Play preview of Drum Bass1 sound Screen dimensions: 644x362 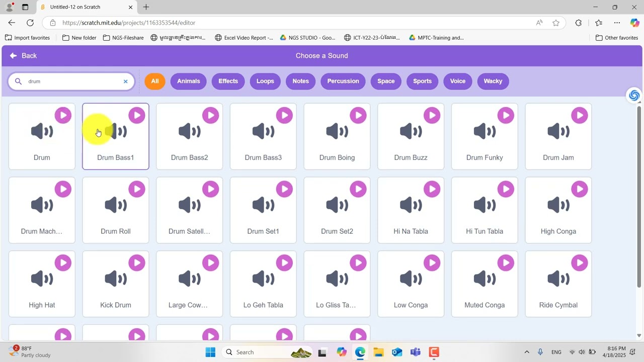click(137, 116)
